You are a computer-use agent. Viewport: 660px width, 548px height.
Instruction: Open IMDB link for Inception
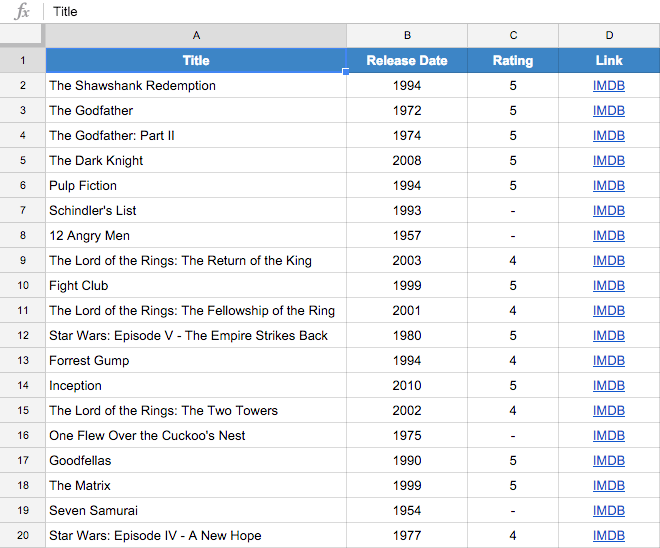coord(609,386)
